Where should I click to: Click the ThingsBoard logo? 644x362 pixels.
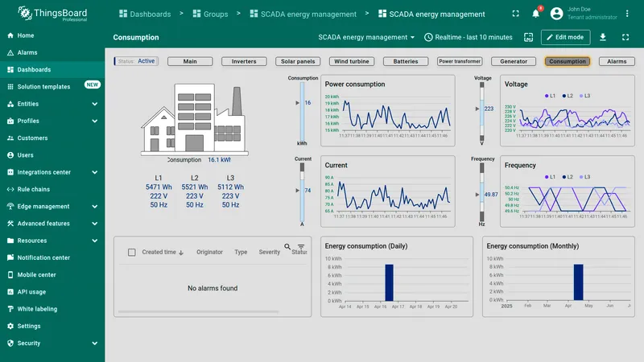pos(52,14)
